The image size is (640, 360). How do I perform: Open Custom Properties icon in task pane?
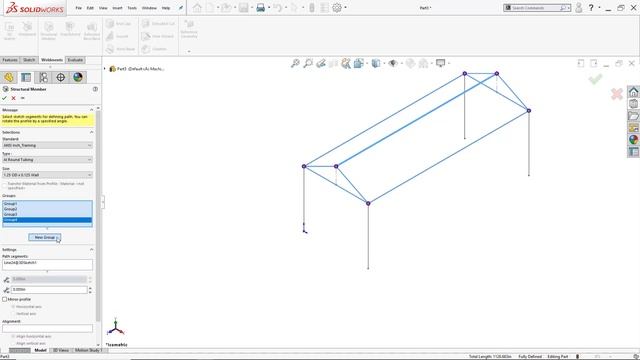point(633,152)
